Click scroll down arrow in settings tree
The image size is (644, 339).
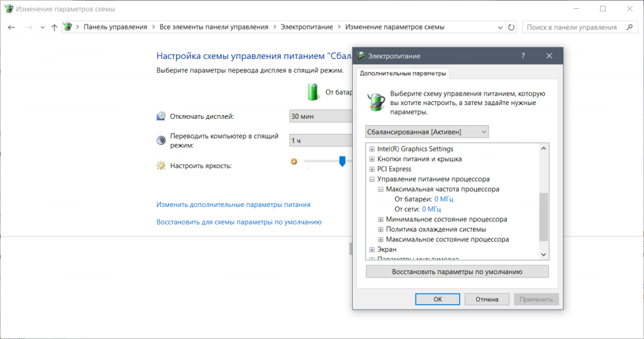click(543, 255)
